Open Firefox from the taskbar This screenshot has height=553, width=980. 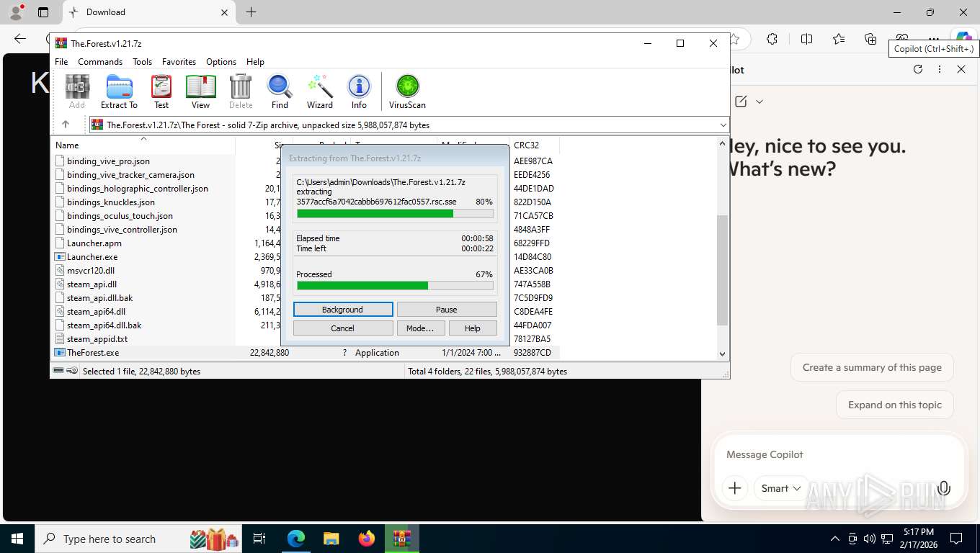pyautogui.click(x=367, y=539)
